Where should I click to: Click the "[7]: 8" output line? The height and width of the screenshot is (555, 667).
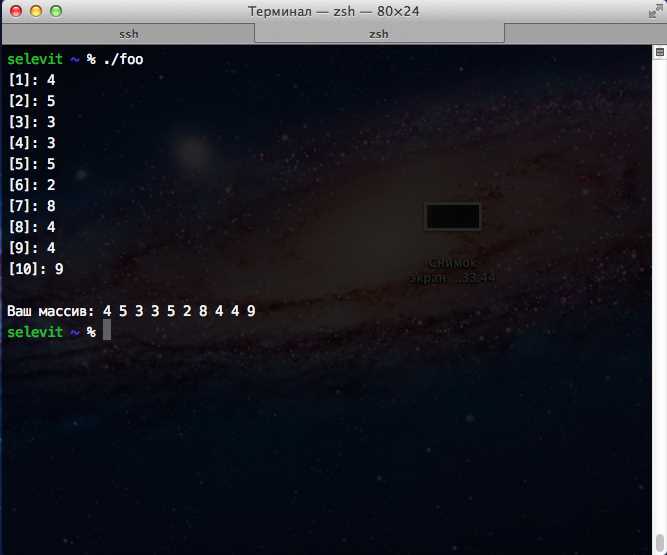tap(32, 206)
